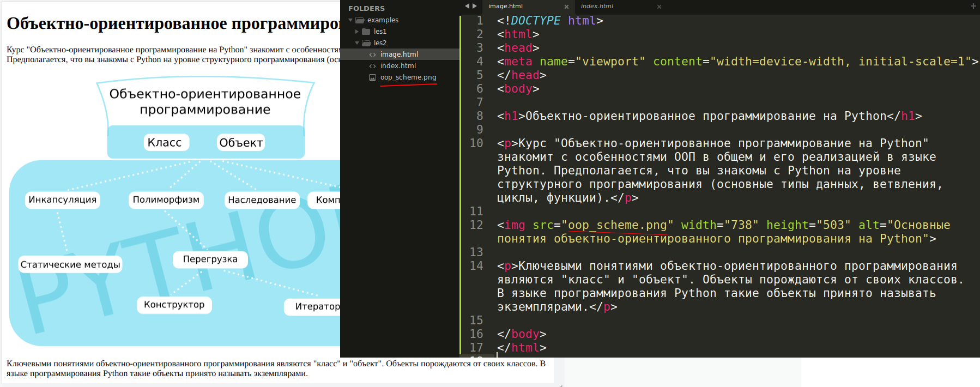Click the Наследование label in the diagram
980x387 pixels.
click(x=262, y=200)
